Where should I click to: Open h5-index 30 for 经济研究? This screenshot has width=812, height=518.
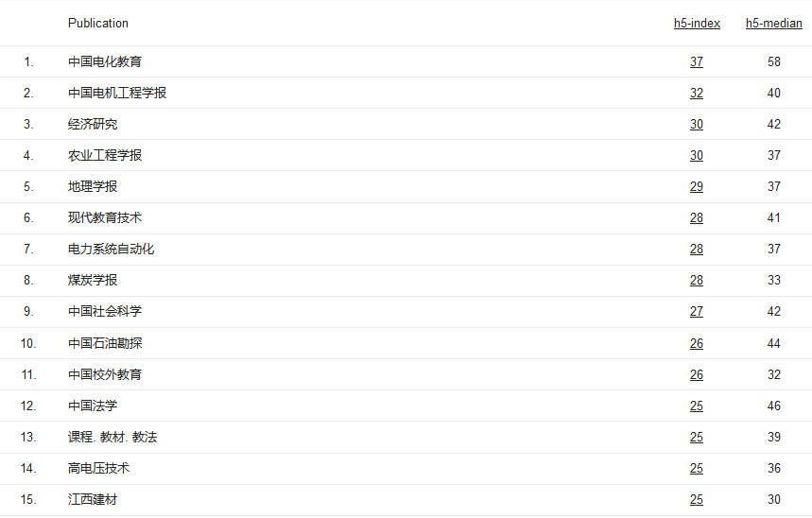point(697,125)
